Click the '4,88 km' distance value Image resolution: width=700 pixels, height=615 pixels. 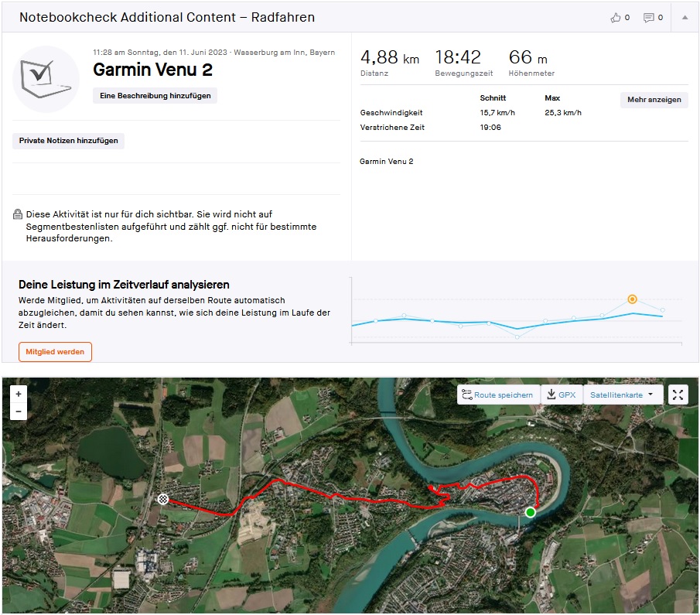(390, 57)
